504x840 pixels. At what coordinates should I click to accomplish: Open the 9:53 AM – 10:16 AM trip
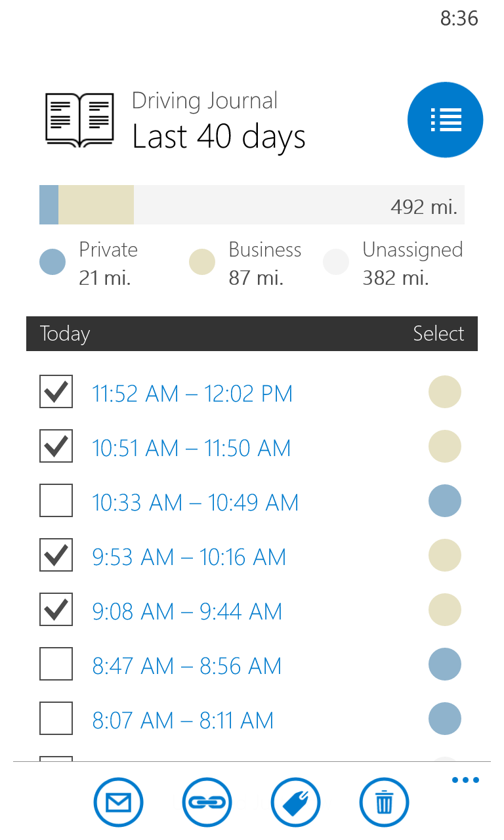[x=189, y=557]
